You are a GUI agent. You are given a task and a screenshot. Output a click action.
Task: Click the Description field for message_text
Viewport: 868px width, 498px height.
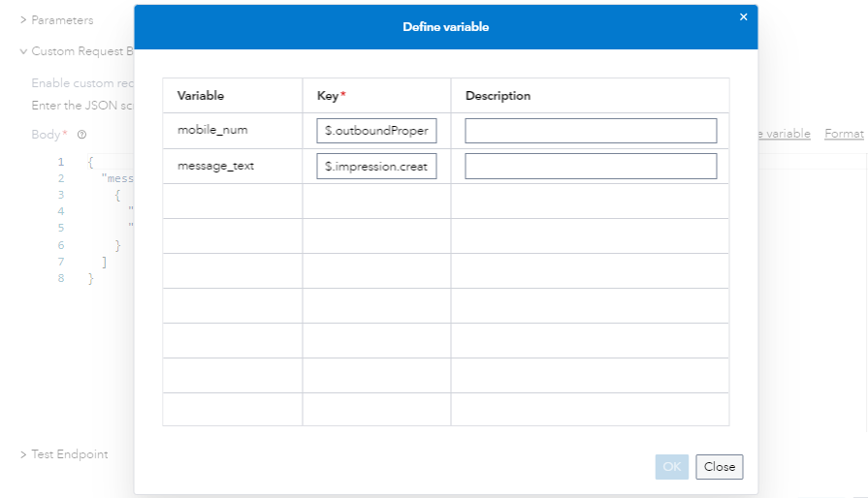pyautogui.click(x=591, y=166)
